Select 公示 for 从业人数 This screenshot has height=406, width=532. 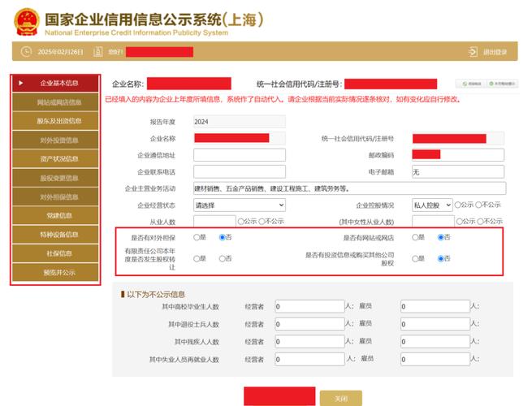point(241,222)
